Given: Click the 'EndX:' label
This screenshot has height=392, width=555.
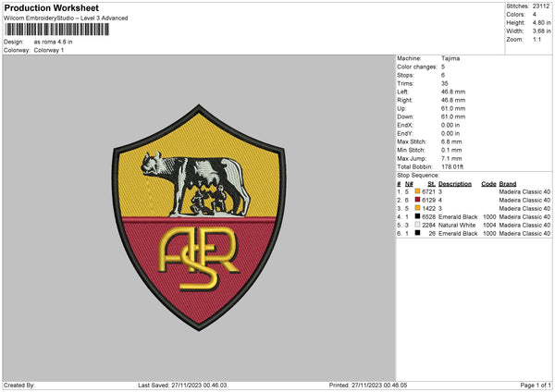Looking at the screenshot, I should click(405, 125).
